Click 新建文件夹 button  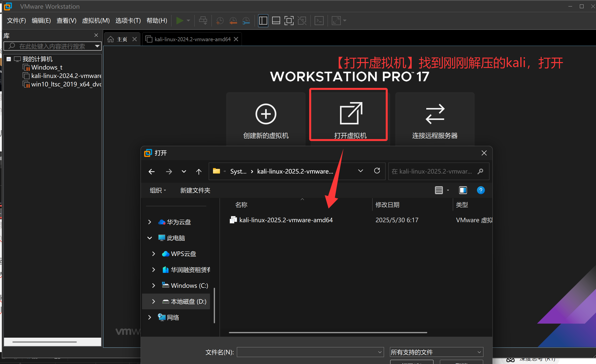[195, 190]
